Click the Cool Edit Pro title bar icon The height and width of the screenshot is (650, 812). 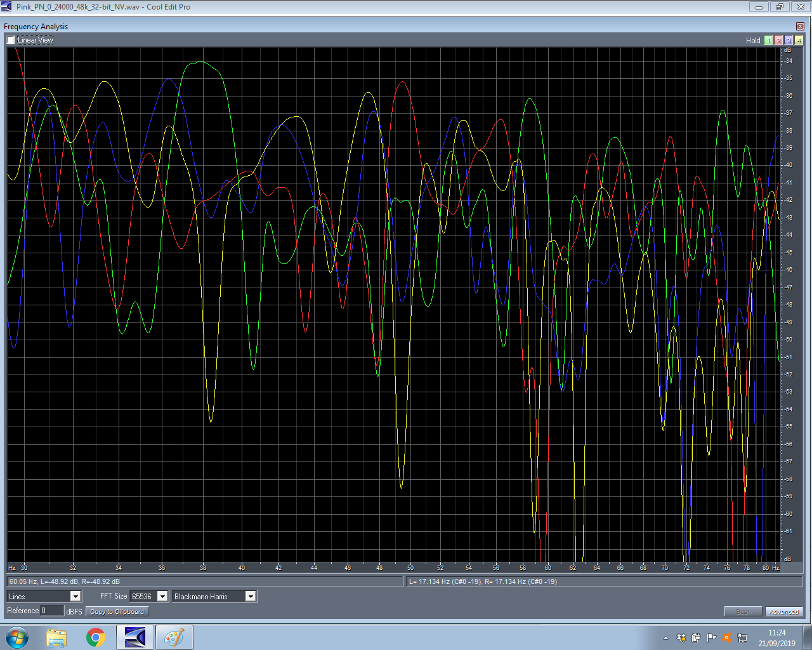(6, 7)
